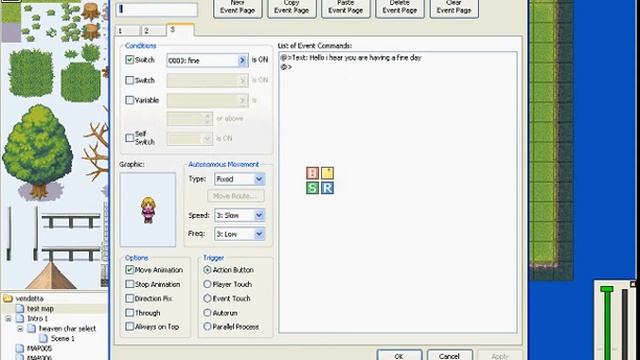Click the New Event Page button
Viewport: 640px width, 360px height.
pos(238,8)
